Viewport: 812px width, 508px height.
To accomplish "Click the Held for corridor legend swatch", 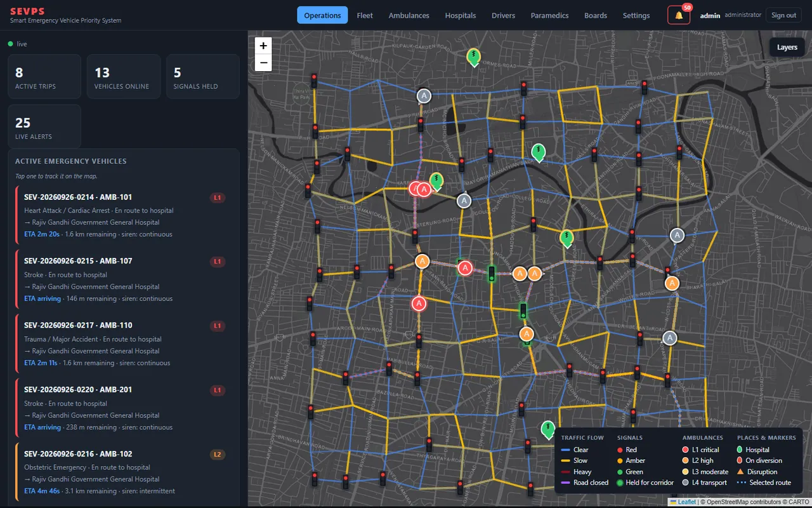I will coord(620,483).
